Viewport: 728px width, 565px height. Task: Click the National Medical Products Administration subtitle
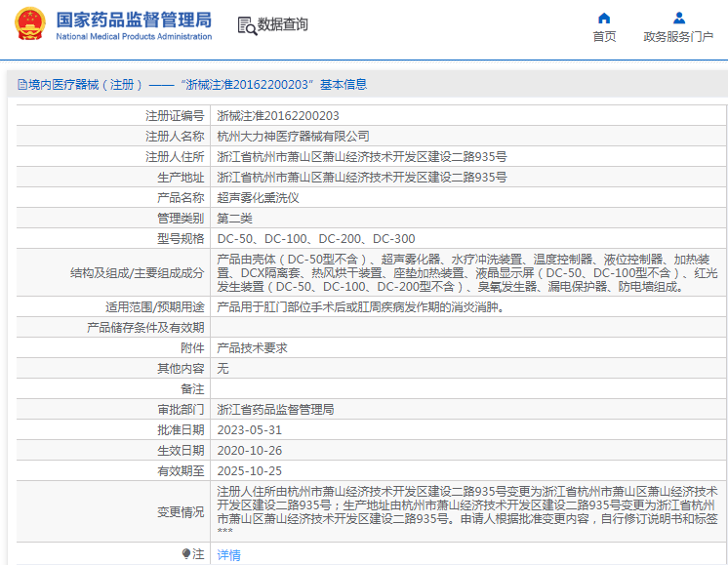coord(134,36)
